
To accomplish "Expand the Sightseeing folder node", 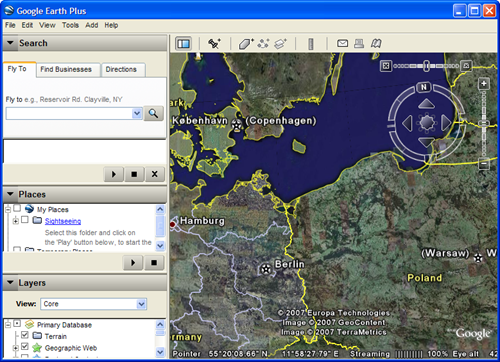I will coord(15,221).
